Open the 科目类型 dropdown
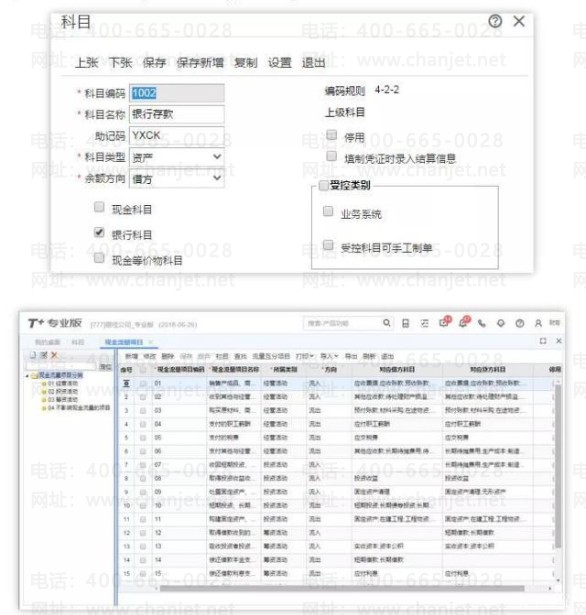This screenshot has height=615, width=586. pos(177,157)
